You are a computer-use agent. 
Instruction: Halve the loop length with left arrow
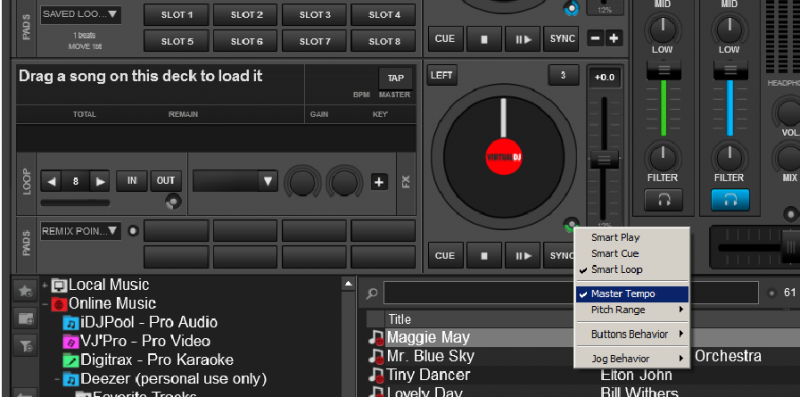(51, 181)
